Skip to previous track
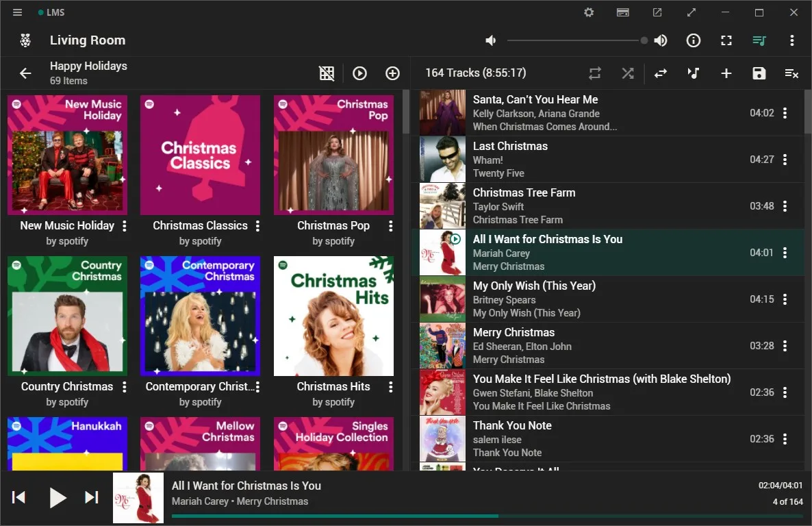Screen dimensions: 812x526 (18, 497)
